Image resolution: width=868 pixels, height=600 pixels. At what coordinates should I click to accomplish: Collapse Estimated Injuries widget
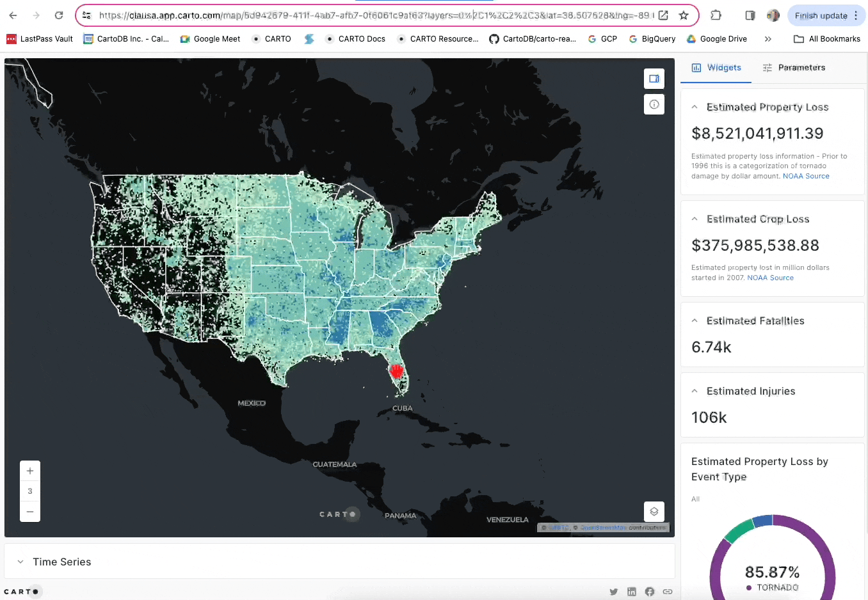(x=695, y=391)
